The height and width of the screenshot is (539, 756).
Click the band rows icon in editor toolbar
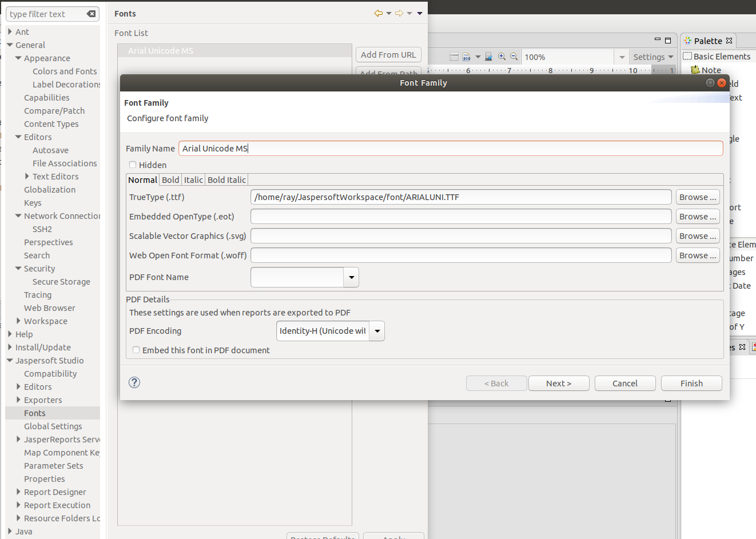[x=454, y=57]
